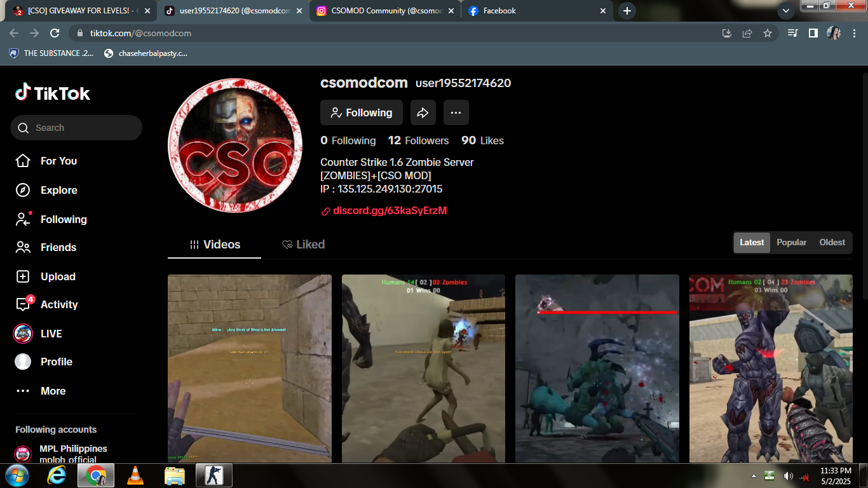
Task: Open Chrome's tab search dropdown
Action: (x=786, y=11)
